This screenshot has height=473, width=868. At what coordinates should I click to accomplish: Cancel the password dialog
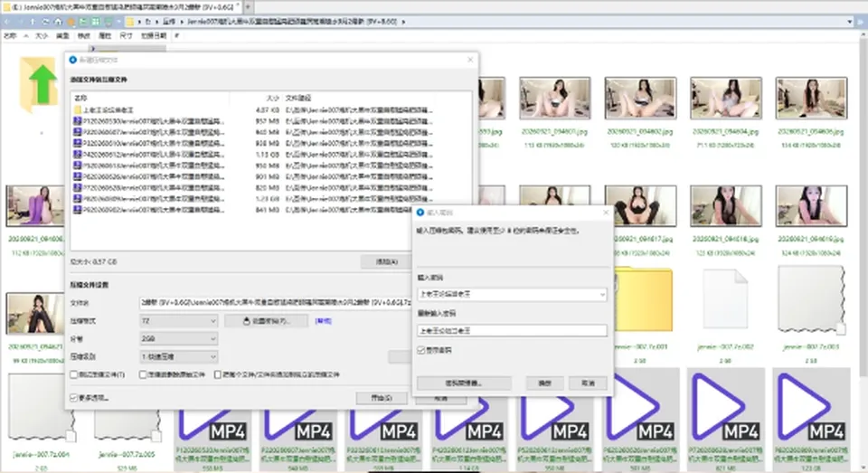pos(588,383)
